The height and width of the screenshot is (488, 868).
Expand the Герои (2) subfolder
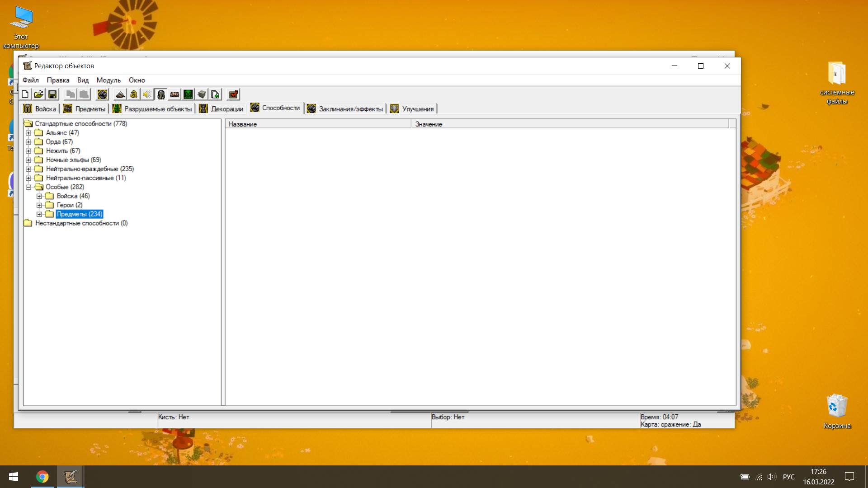coord(39,205)
